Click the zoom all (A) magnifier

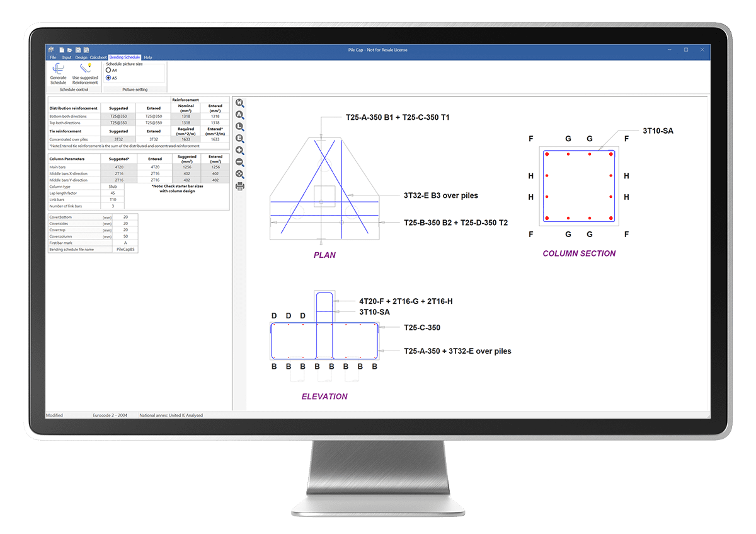click(239, 115)
